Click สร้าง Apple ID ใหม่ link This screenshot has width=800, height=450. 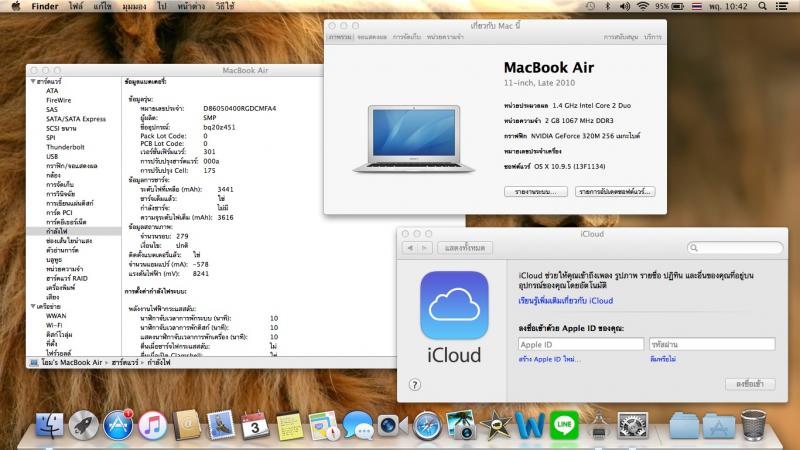[x=549, y=359]
